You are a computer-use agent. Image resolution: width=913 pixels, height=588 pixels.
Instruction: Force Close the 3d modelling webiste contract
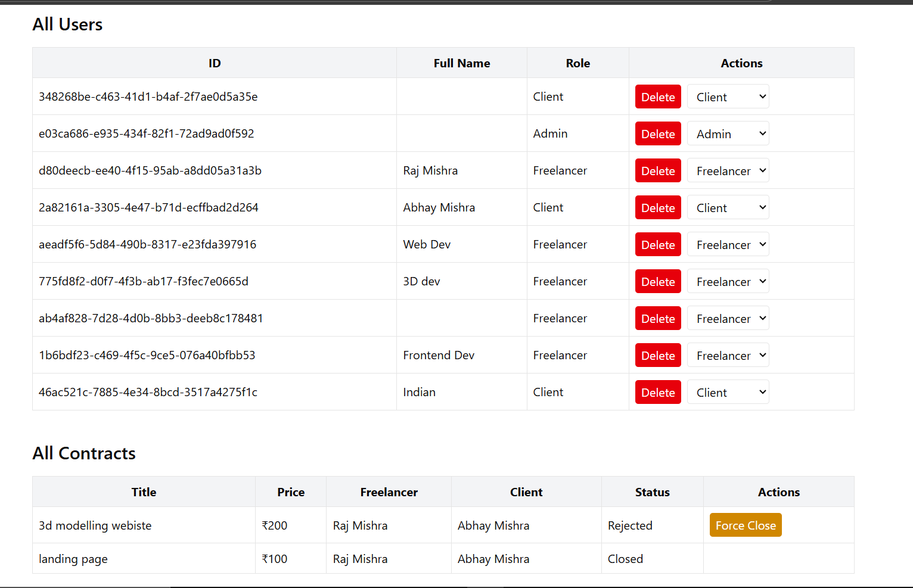point(746,525)
